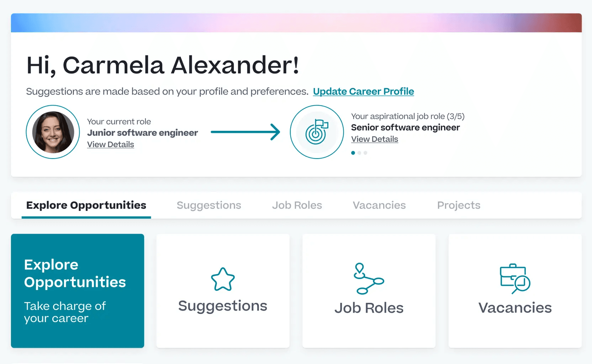Image resolution: width=592 pixels, height=364 pixels.
Task: Click the Explore Opportunities teal card
Action: pyautogui.click(x=78, y=290)
